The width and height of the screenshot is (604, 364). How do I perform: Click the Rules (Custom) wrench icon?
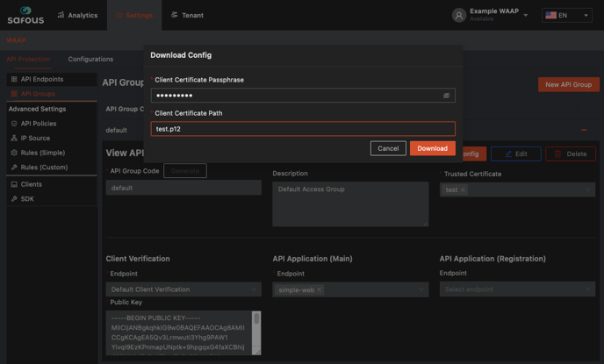click(14, 168)
